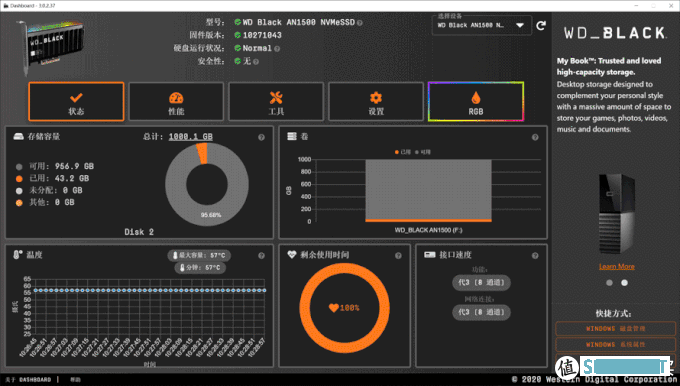Screen dimensions: 680x386
Task: Click the 分钟 57°C temperature badge
Action: point(200,268)
